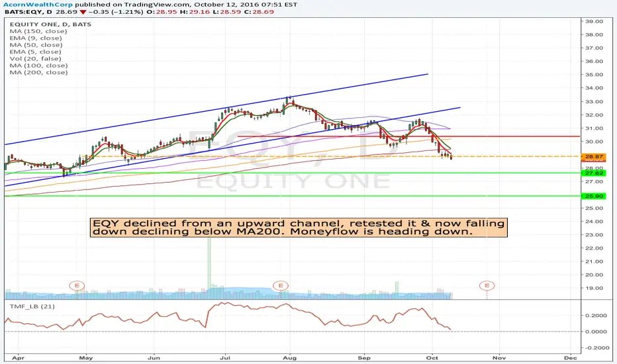Screen dimensions: 617x364
Task: Click the Dec label on time axis
Action: click(571, 357)
